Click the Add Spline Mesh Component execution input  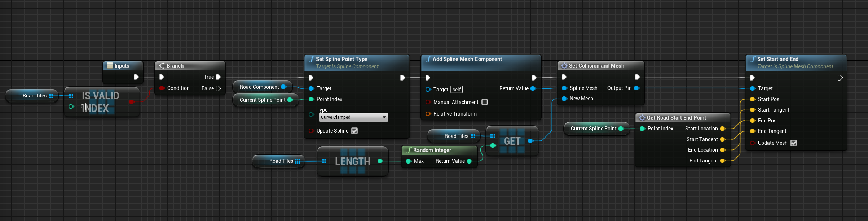[x=428, y=78]
